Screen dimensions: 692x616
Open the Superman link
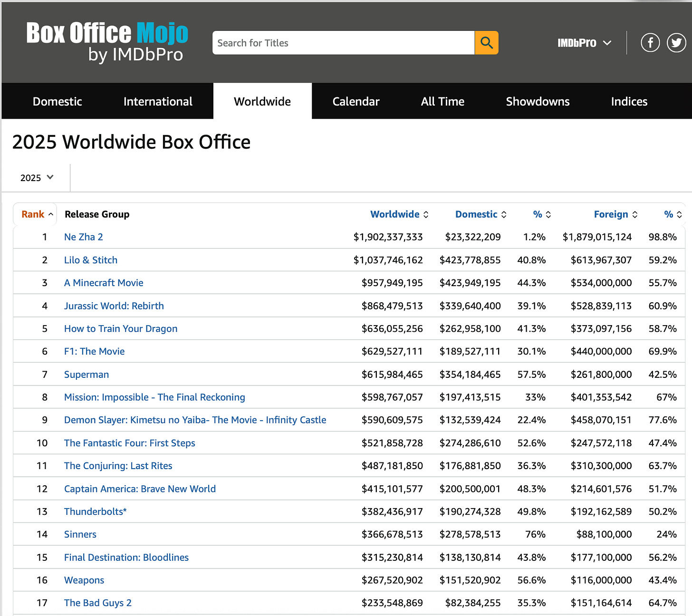click(86, 375)
